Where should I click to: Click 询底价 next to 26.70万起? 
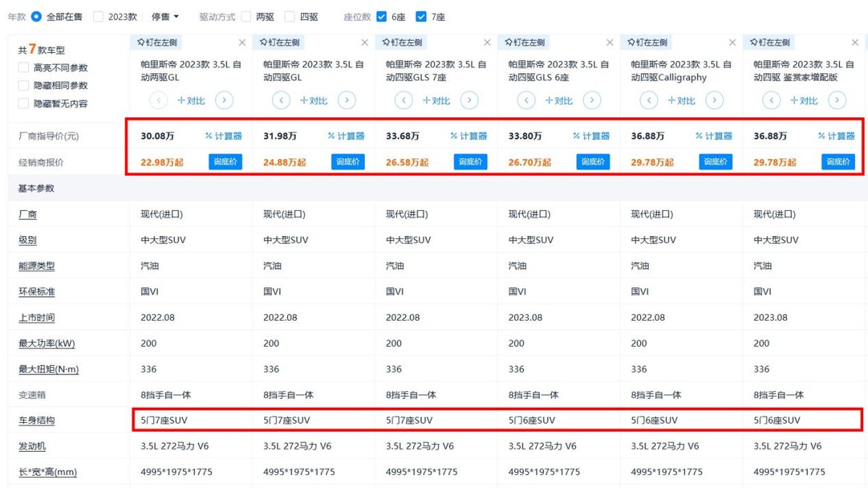tap(593, 162)
